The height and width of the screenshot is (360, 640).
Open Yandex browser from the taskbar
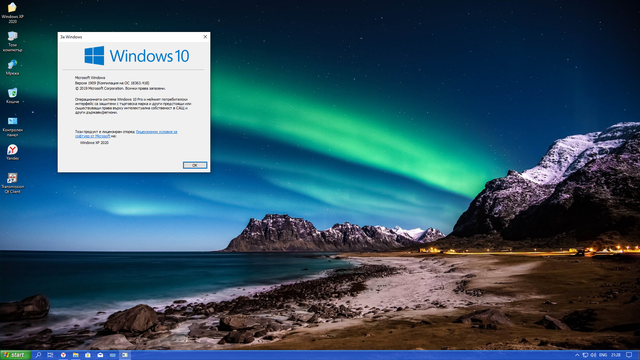pyautogui.click(x=63, y=355)
